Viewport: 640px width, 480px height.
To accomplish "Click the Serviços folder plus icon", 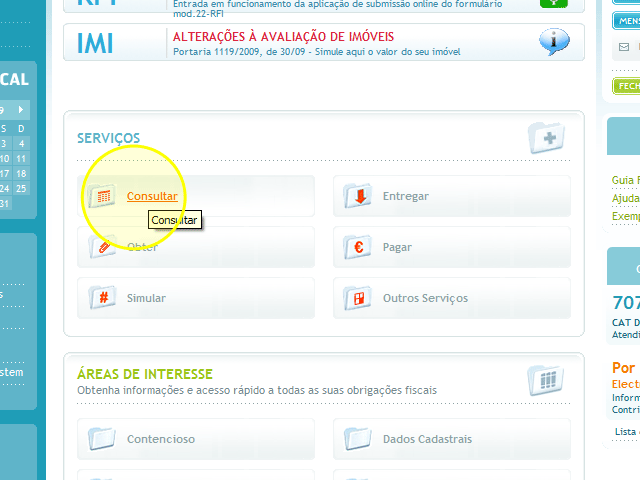I will pyautogui.click(x=547, y=138).
